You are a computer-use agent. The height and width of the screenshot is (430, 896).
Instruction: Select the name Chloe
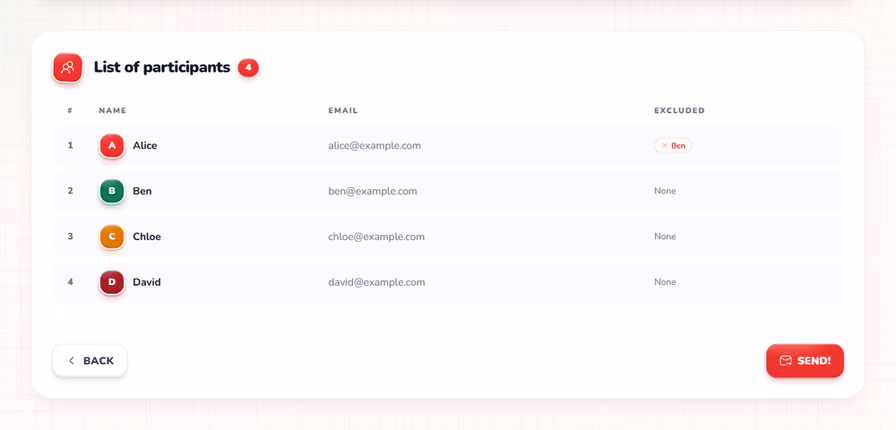pos(147,237)
